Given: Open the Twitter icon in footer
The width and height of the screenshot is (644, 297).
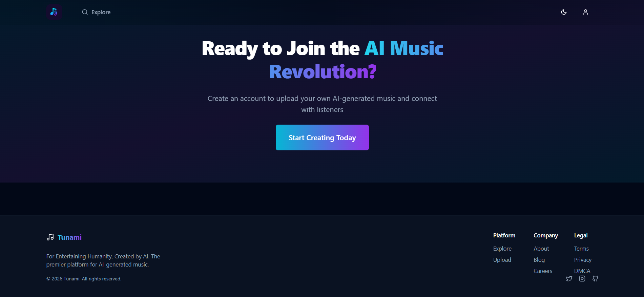Looking at the screenshot, I should pos(569,279).
